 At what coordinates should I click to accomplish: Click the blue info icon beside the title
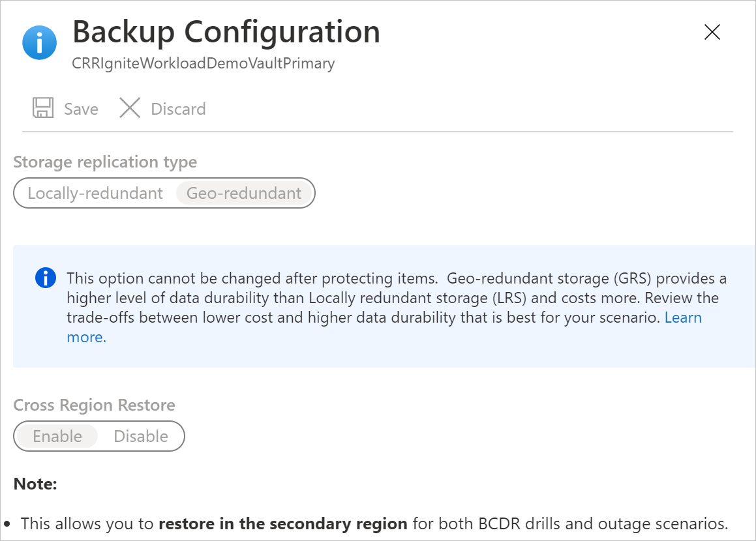coord(39,42)
